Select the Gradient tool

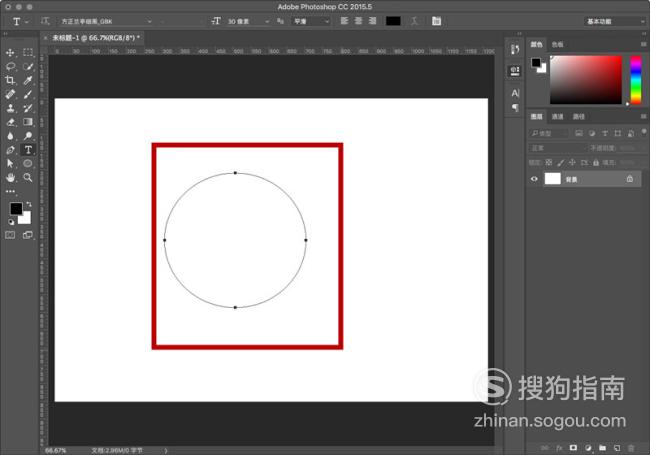pyautogui.click(x=28, y=122)
